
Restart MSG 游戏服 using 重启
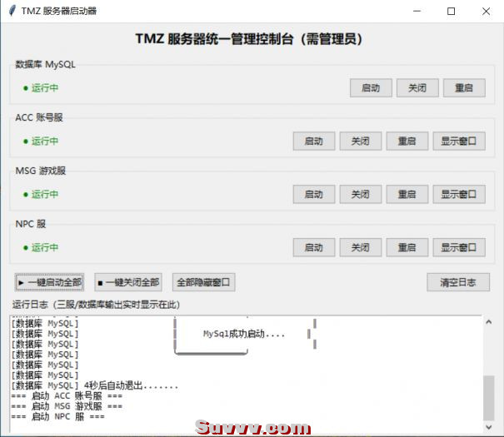coord(407,194)
